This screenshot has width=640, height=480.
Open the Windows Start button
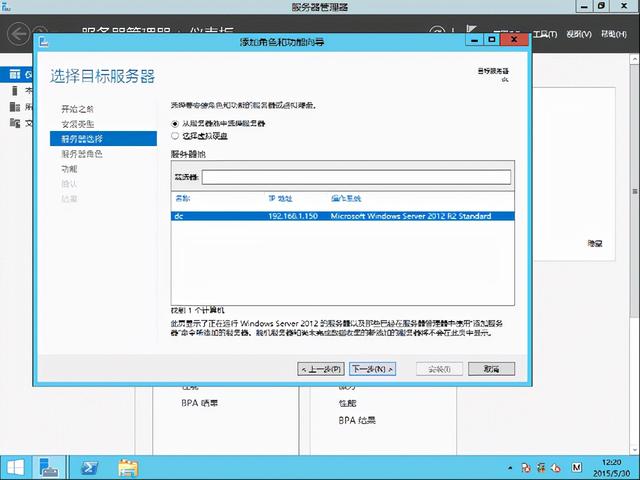coord(16,468)
